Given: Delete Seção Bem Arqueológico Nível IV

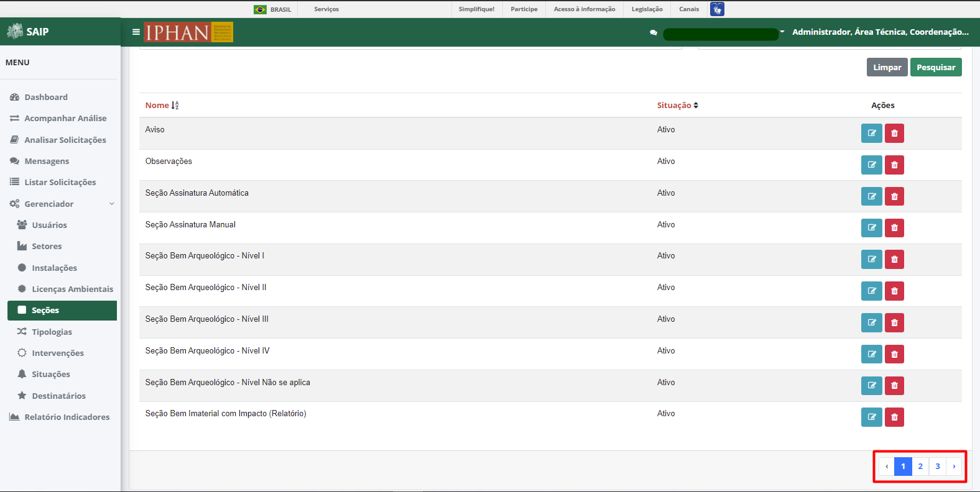Looking at the screenshot, I should tap(894, 354).
